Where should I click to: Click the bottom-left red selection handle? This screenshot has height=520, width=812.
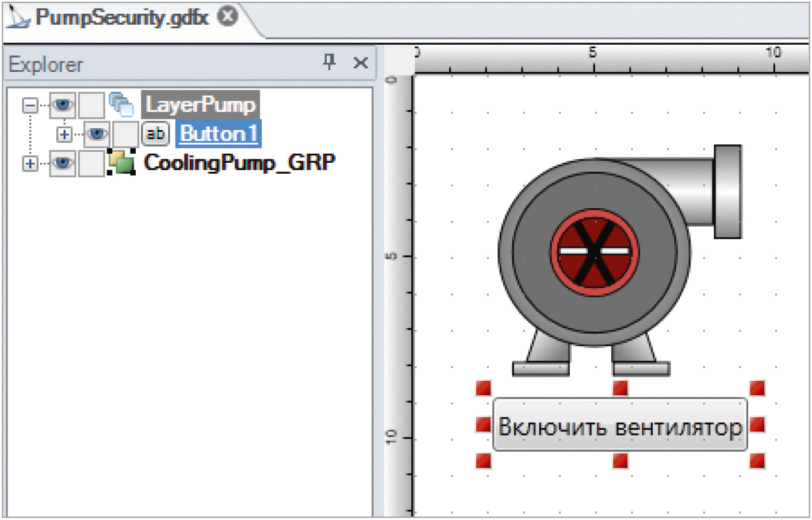point(484,461)
